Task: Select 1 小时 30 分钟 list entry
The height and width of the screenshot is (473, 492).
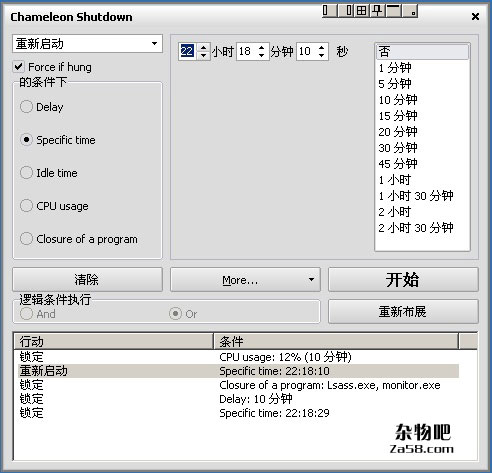Action: pos(415,196)
